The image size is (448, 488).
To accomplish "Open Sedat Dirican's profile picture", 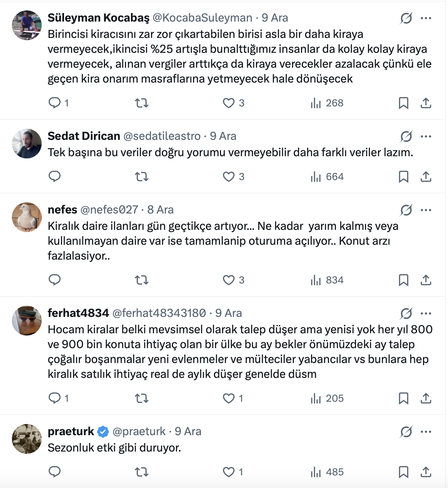I will pyautogui.click(x=27, y=144).
